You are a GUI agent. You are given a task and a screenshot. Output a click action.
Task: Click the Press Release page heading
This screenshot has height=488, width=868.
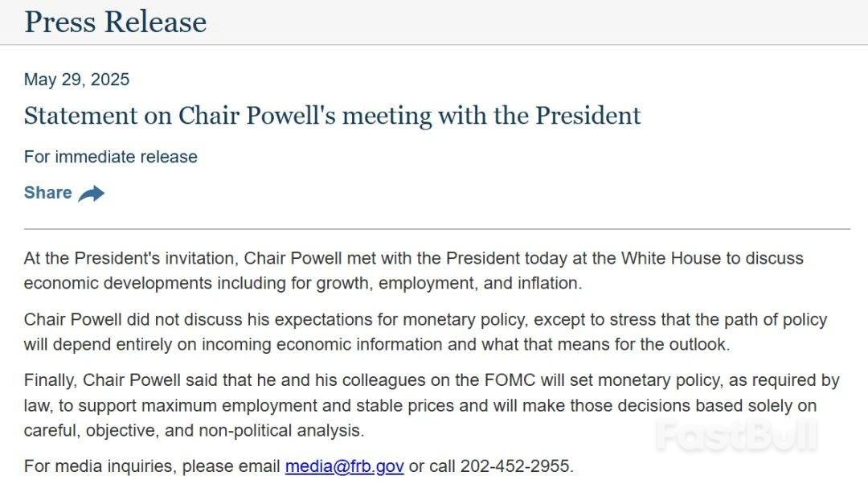[116, 22]
